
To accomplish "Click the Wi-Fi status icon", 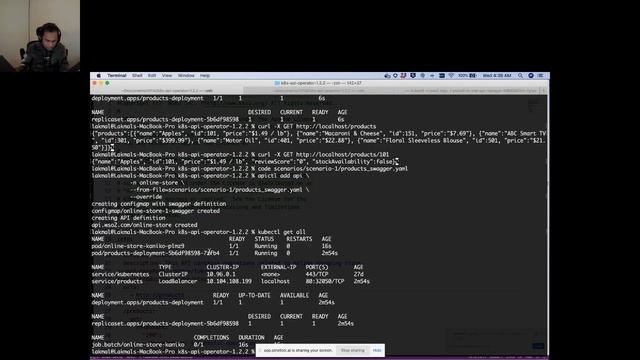I will pyautogui.click(x=451, y=76).
